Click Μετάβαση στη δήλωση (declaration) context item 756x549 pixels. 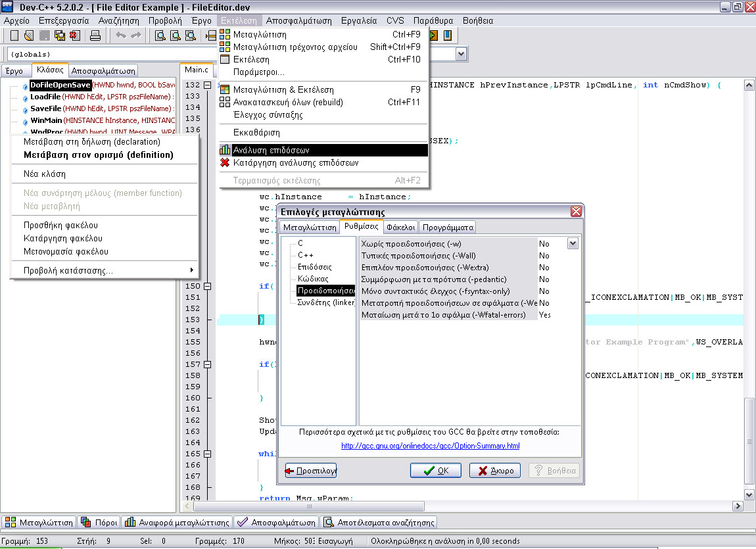pos(105,142)
